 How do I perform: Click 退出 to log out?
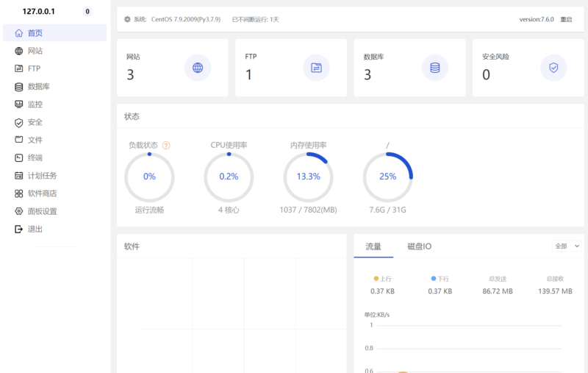[35, 229]
